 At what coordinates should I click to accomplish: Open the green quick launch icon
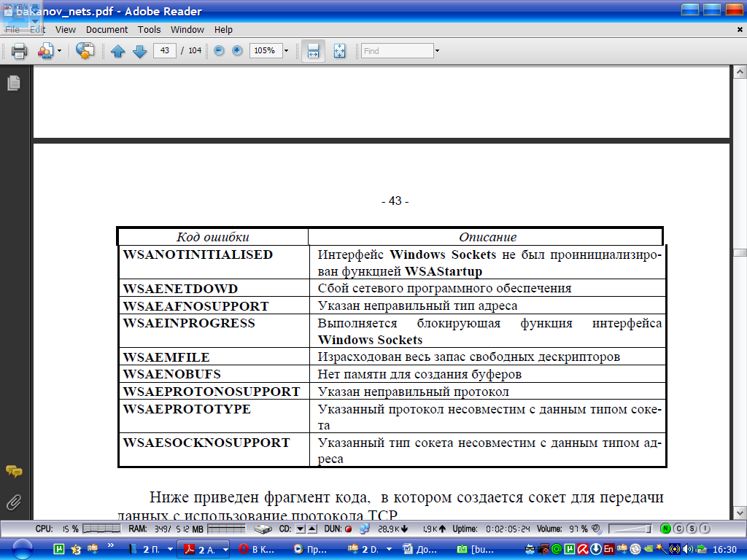59,549
